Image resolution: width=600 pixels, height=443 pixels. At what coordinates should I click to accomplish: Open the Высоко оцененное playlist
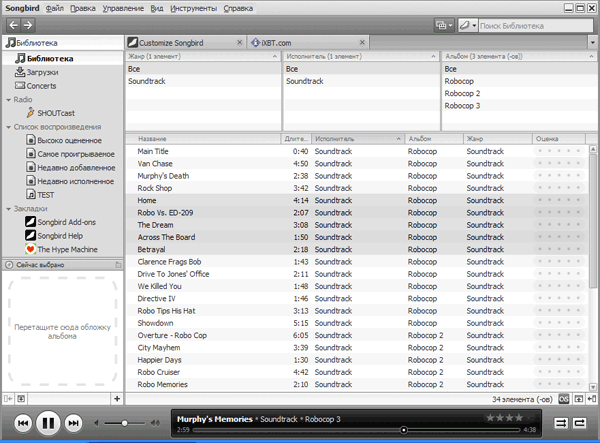point(64,140)
